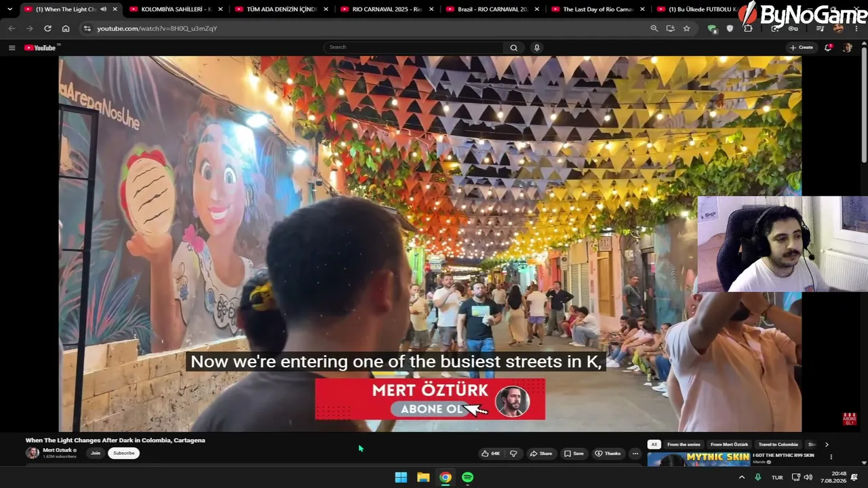Image resolution: width=868 pixels, height=488 pixels.
Task: Navigate back with the browser back arrow
Action: [x=12, y=28]
